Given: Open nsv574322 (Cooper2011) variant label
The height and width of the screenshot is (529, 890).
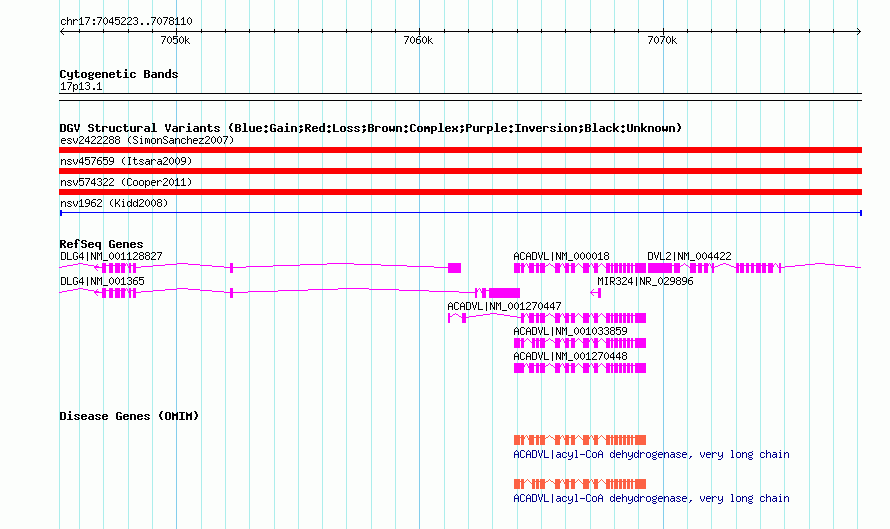Looking at the screenshot, I should click(x=126, y=182).
